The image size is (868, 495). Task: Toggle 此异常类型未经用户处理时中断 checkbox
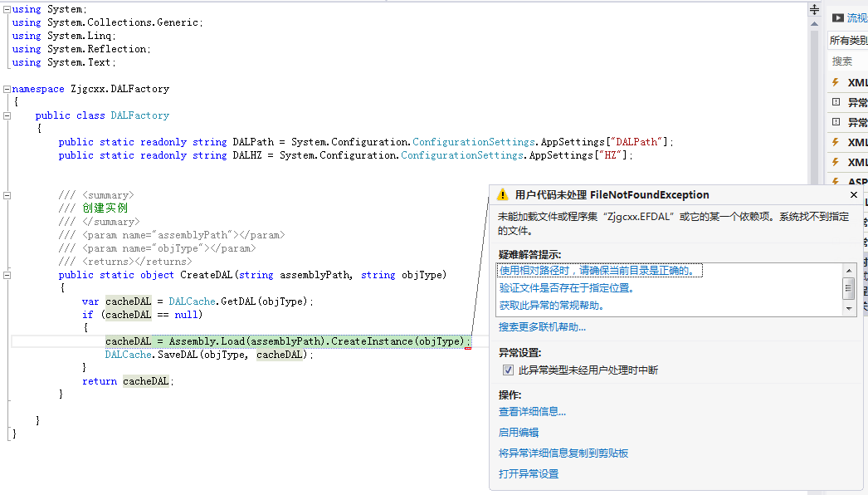click(508, 370)
